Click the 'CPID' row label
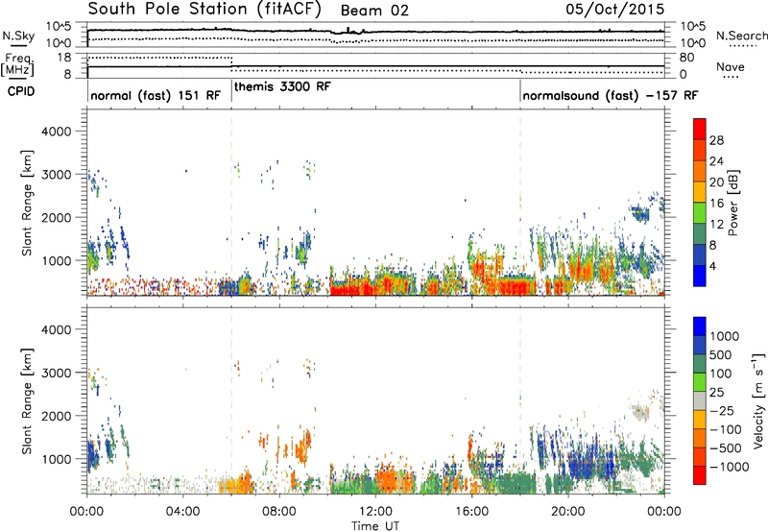 pyautogui.click(x=21, y=91)
